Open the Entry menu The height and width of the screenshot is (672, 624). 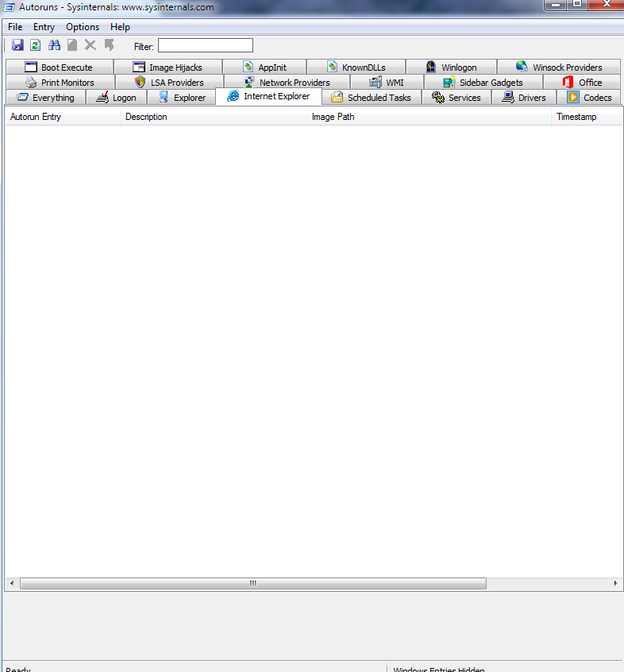click(44, 27)
